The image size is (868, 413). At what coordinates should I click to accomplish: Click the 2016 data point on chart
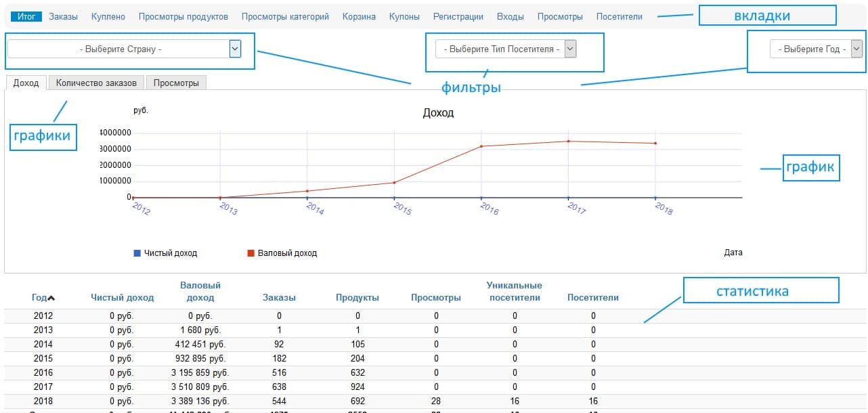coord(481,146)
